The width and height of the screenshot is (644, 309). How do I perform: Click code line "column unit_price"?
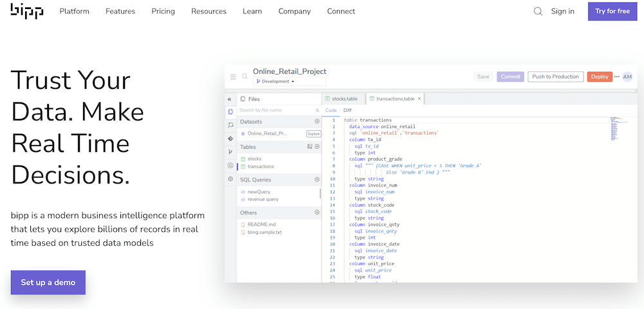coord(372,263)
